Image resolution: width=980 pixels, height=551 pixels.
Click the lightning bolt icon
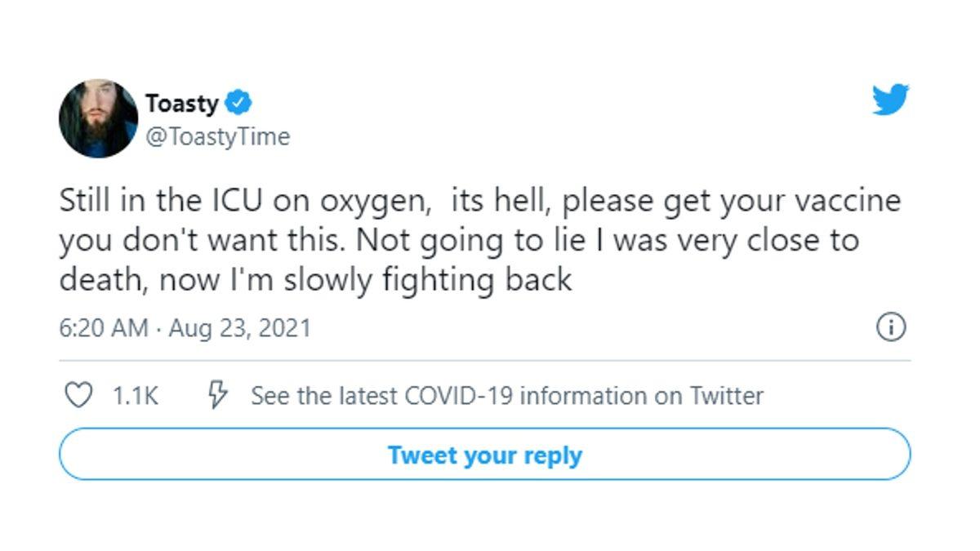coord(218,396)
